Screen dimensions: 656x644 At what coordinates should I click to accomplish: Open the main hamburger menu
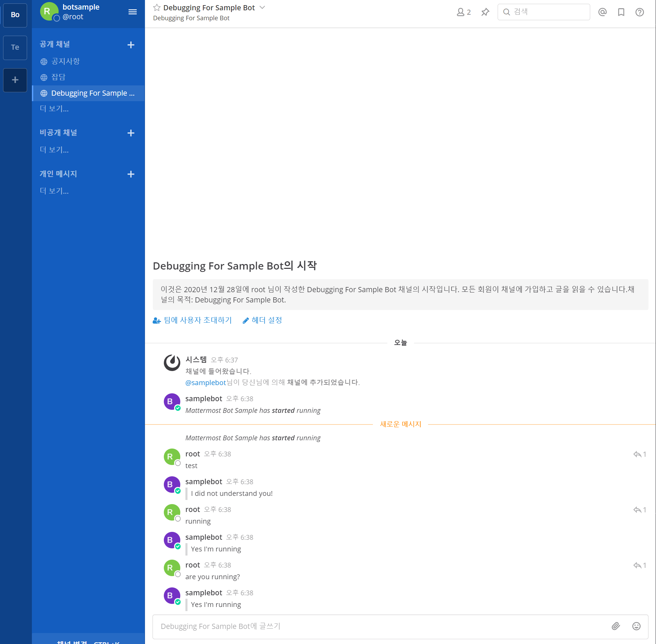(133, 12)
